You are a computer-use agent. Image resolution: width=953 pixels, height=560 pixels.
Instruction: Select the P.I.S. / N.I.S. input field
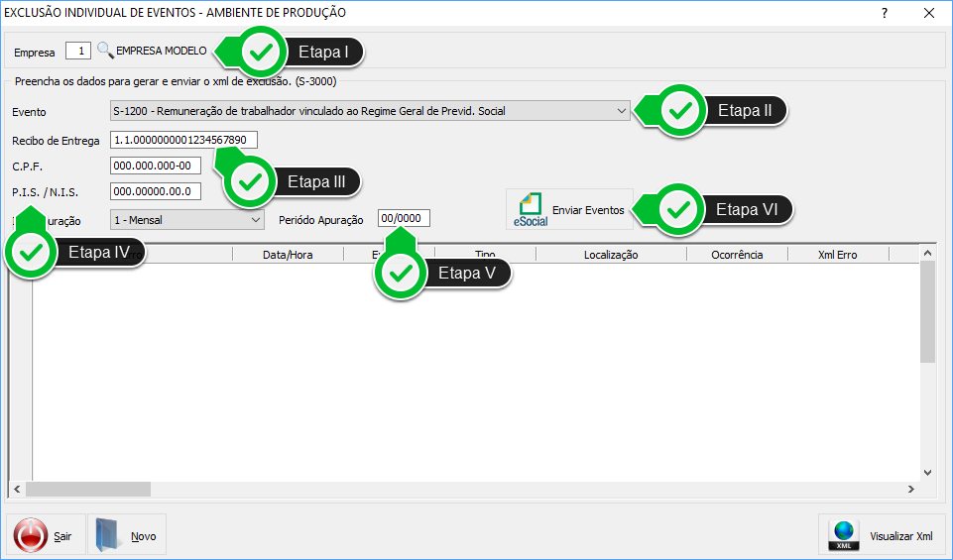[x=156, y=191]
